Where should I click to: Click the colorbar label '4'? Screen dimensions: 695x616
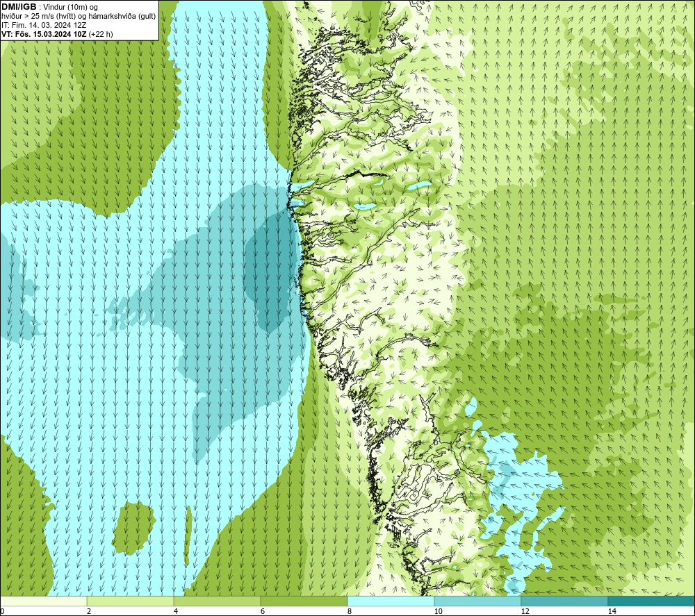pos(176,611)
